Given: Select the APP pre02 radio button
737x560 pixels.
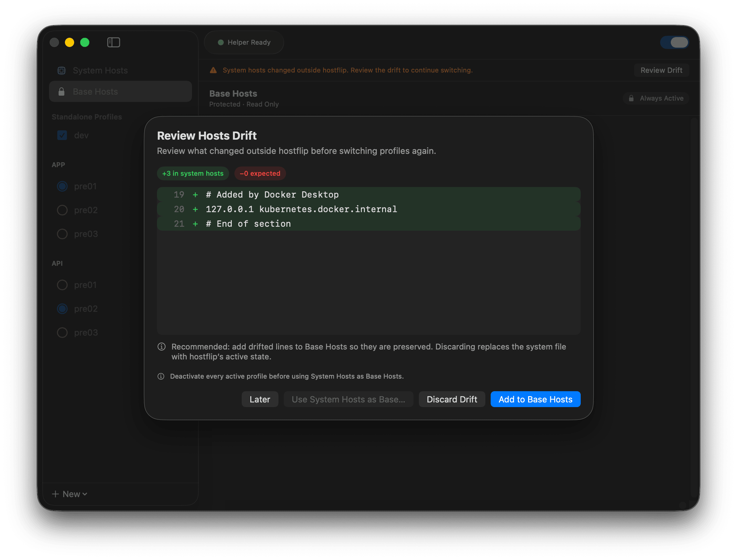Looking at the screenshot, I should (62, 210).
